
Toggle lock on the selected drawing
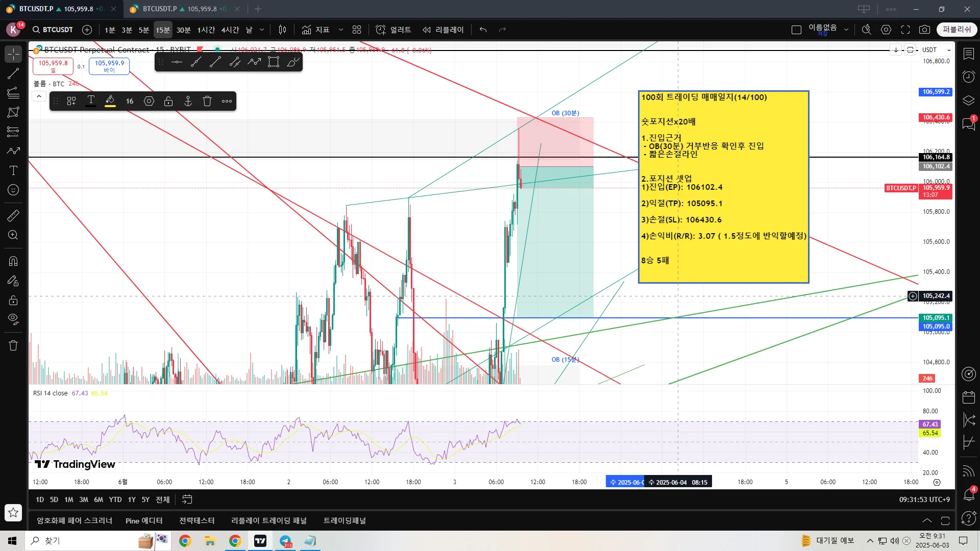tap(168, 101)
